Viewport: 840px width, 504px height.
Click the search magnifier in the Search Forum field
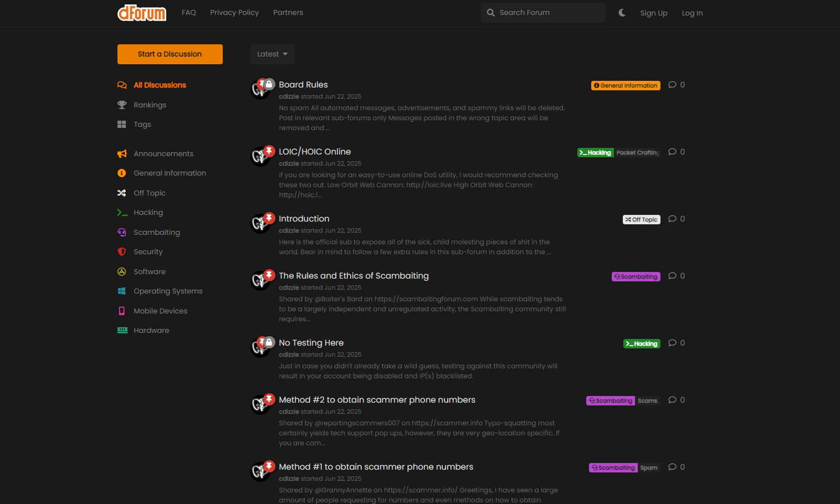pos(490,12)
